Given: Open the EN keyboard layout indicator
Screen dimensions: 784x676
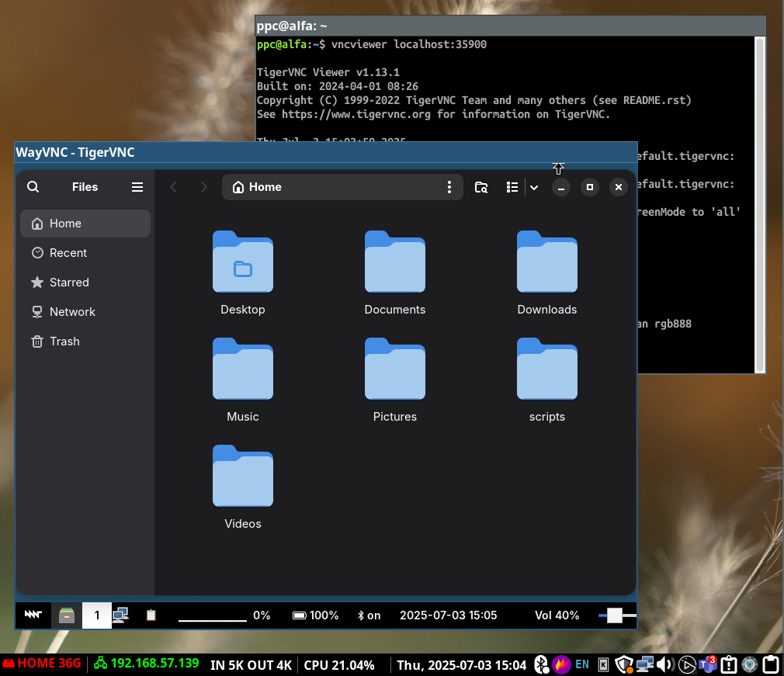Looking at the screenshot, I should click(582, 665).
